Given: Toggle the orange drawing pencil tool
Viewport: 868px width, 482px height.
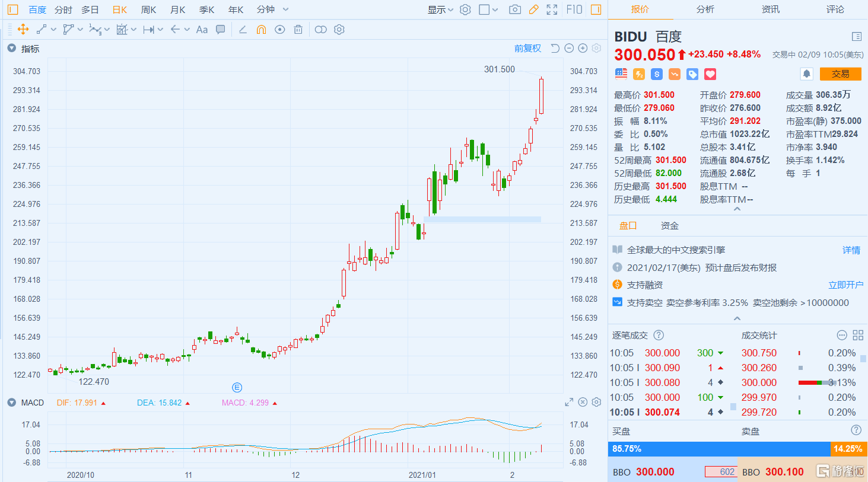Looking at the screenshot, I should click(x=533, y=9).
